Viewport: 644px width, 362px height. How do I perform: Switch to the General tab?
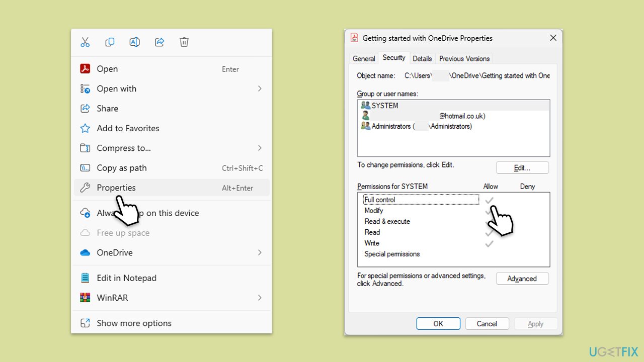(364, 58)
